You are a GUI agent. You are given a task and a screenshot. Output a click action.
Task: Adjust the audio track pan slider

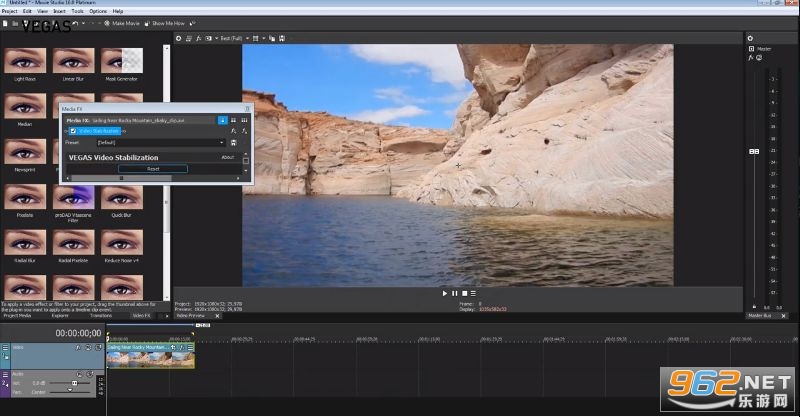pos(70,390)
